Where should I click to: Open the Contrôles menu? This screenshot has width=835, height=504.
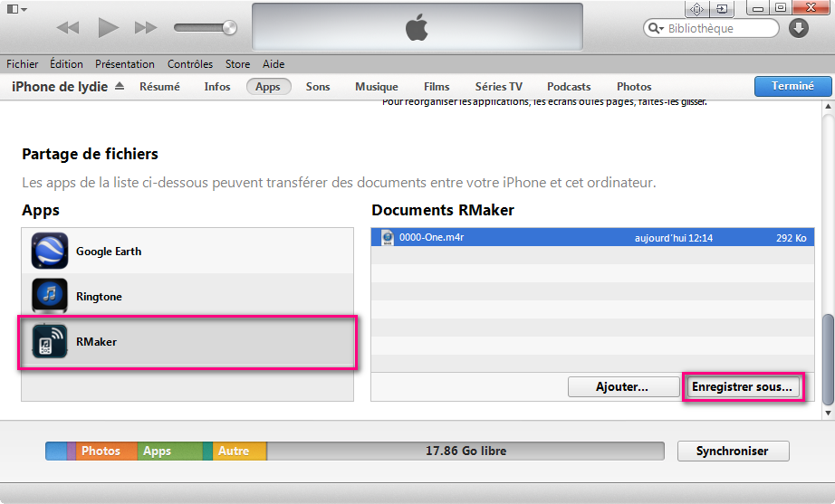(190, 64)
